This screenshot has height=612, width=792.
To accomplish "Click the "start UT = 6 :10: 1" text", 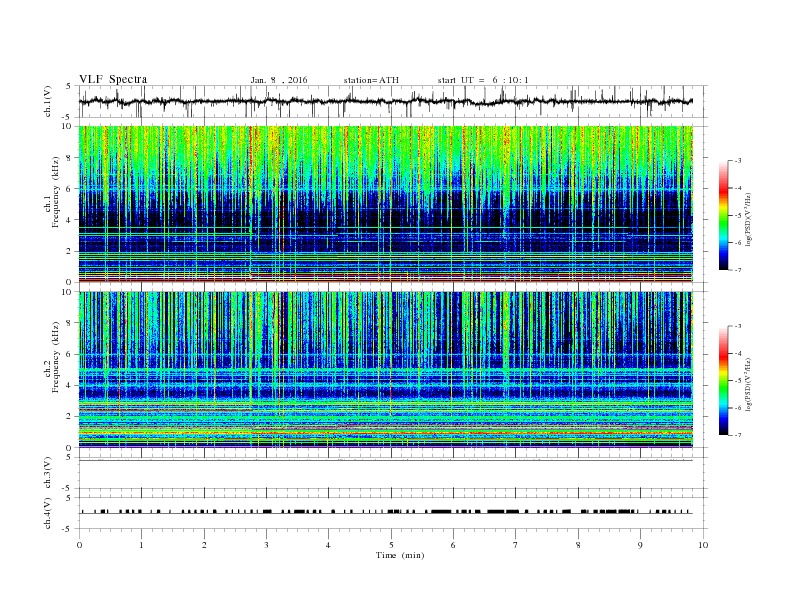I will pos(483,80).
